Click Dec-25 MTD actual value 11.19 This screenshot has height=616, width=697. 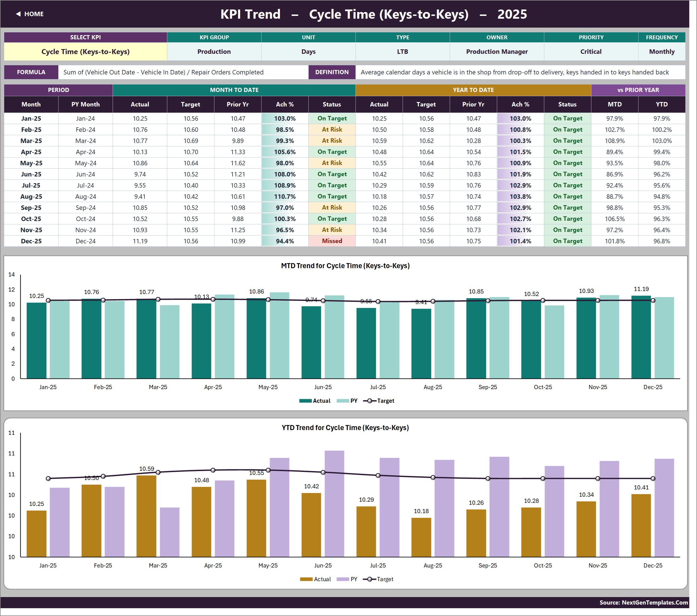point(140,241)
